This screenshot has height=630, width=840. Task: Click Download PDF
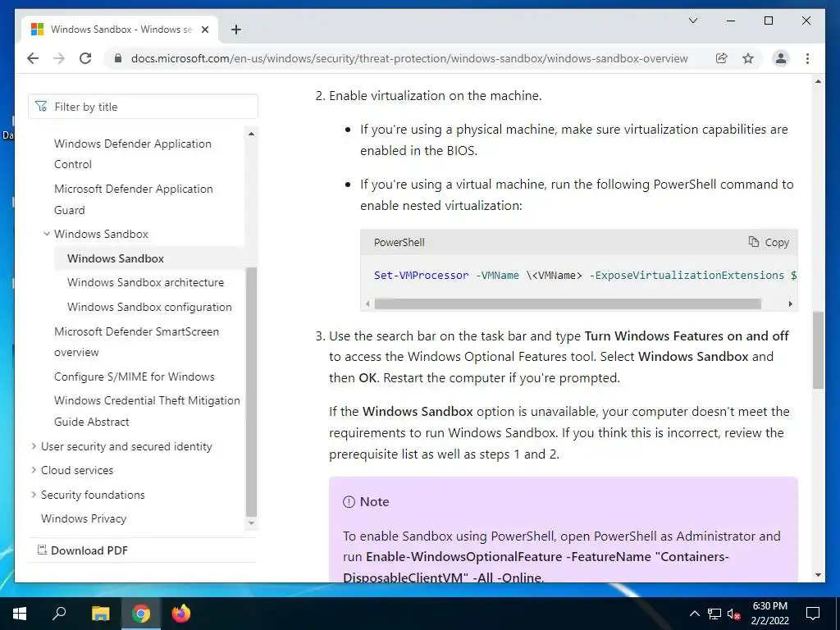click(83, 550)
